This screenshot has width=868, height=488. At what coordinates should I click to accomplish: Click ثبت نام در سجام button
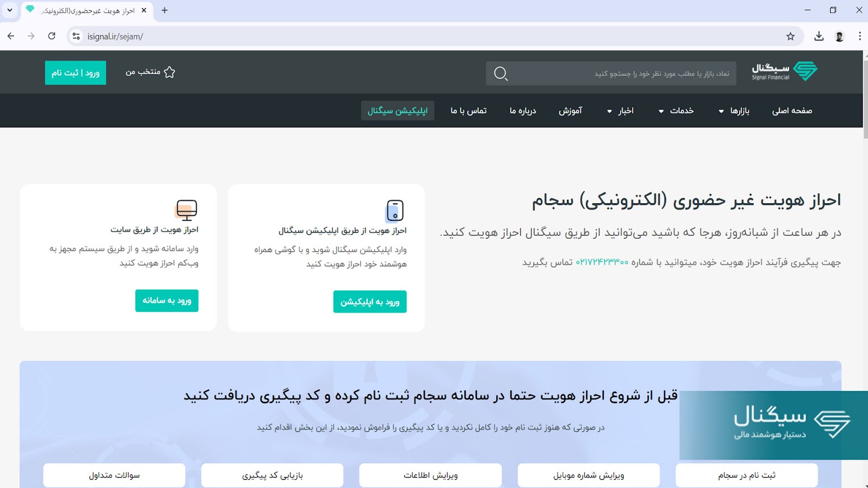746,475
